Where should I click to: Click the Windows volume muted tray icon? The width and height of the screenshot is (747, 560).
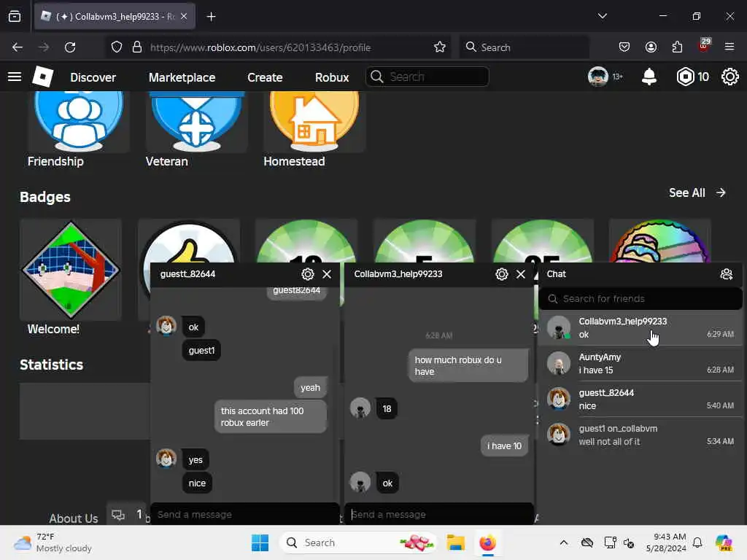[x=629, y=542]
